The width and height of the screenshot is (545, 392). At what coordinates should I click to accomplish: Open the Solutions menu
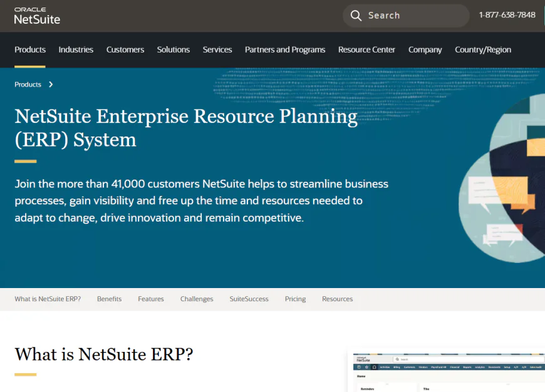(x=173, y=49)
